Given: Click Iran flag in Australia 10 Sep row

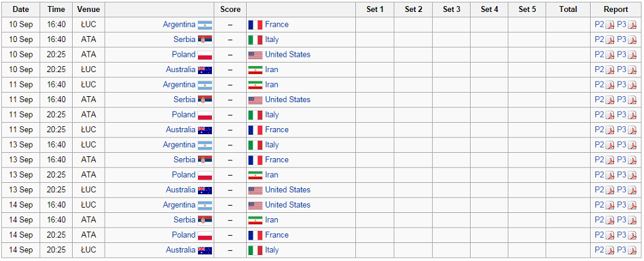Looking at the screenshot, I should 255,70.
